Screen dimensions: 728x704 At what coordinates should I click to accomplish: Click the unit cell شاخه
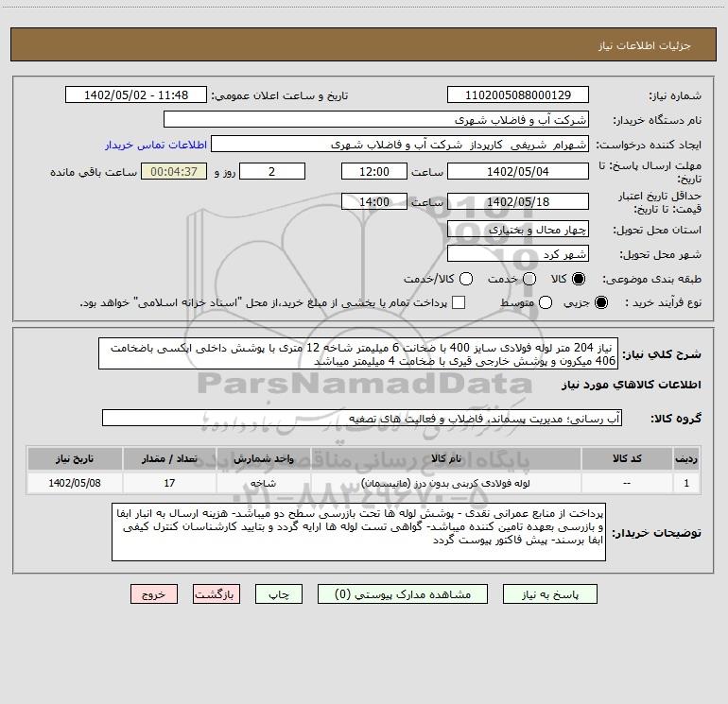pos(263,483)
